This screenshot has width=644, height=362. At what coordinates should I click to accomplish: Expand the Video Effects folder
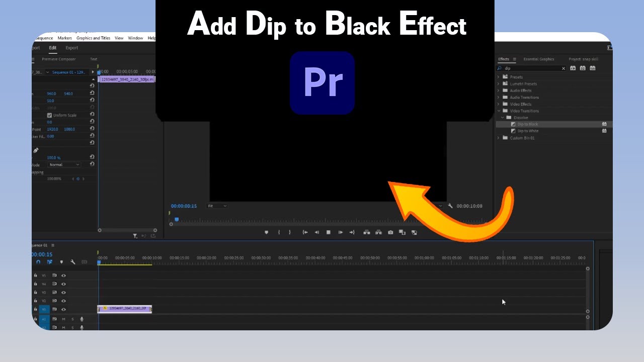499,104
